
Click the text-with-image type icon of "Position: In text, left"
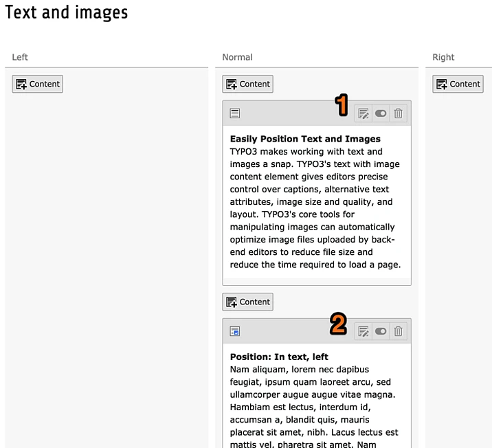235,331
